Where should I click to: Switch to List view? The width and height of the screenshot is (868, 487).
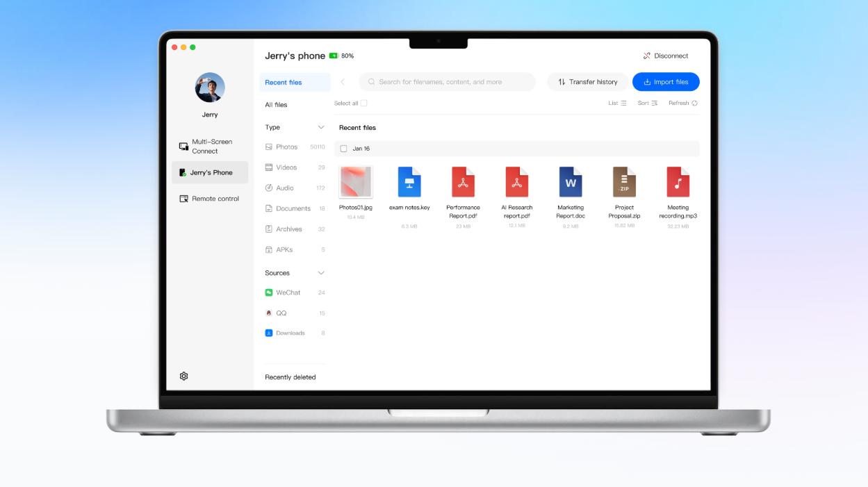[618, 104]
